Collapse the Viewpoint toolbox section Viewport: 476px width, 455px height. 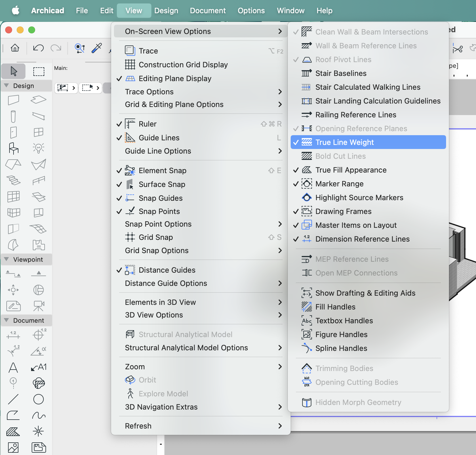point(6,259)
